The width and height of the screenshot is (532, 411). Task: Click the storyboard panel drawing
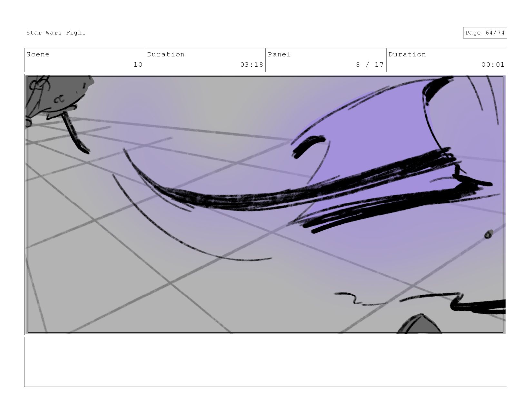pyautogui.click(x=265, y=204)
